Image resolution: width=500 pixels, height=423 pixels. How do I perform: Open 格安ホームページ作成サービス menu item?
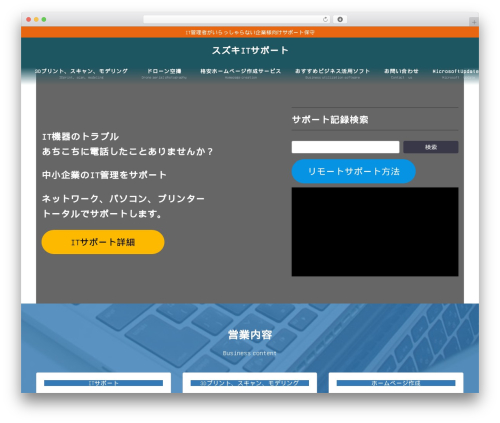pyautogui.click(x=241, y=73)
